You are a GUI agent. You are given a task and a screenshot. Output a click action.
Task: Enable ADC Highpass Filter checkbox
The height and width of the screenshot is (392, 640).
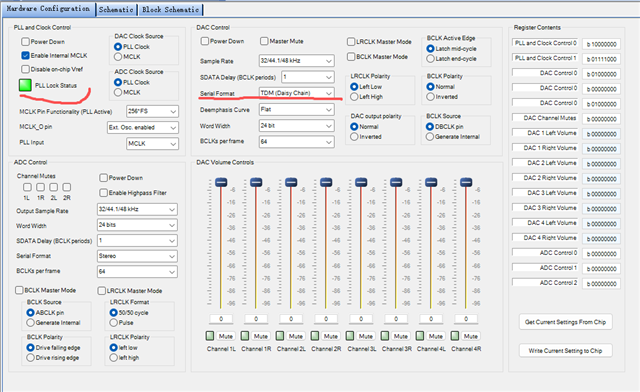pos(104,193)
